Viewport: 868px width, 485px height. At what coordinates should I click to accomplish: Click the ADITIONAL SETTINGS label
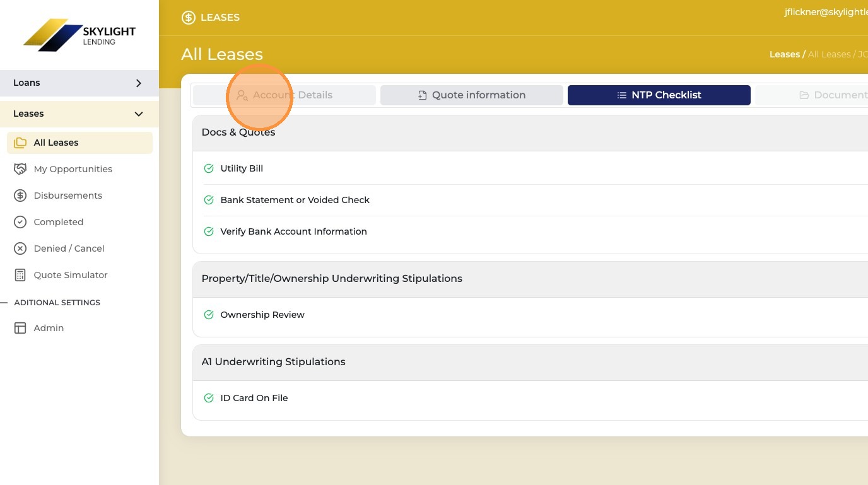click(x=57, y=303)
